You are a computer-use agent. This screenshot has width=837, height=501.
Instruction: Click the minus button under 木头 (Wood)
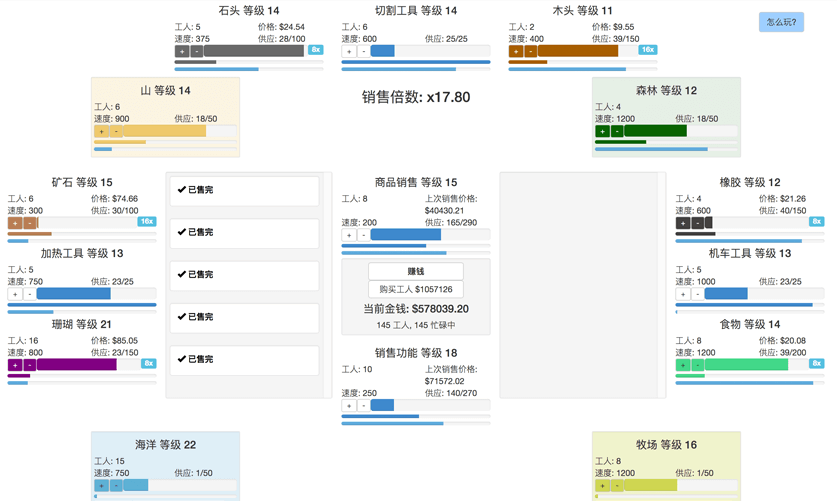coord(531,51)
